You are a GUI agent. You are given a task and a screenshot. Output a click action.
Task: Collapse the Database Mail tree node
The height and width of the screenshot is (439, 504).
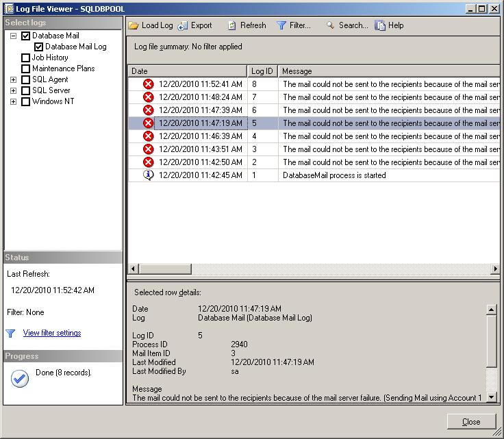[x=14, y=36]
